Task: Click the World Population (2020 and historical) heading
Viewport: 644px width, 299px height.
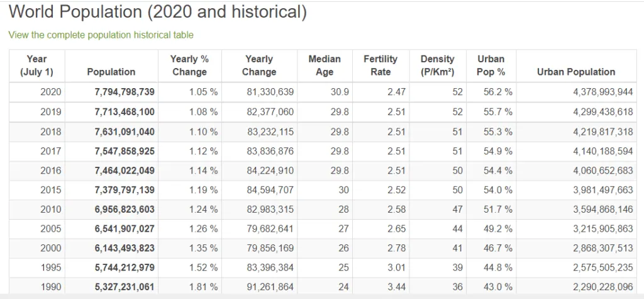Action: 158,12
